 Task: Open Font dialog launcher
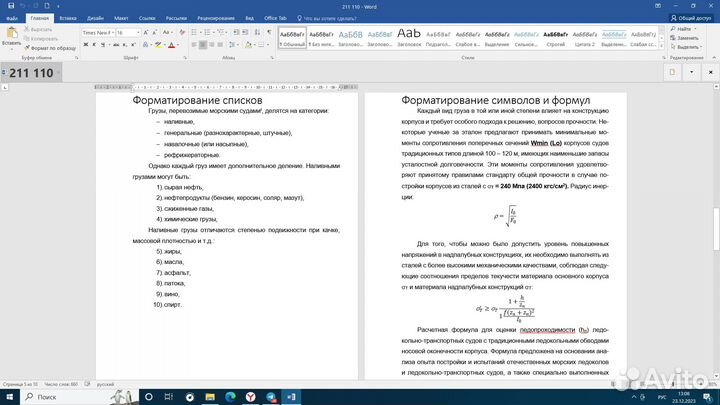click(x=185, y=58)
